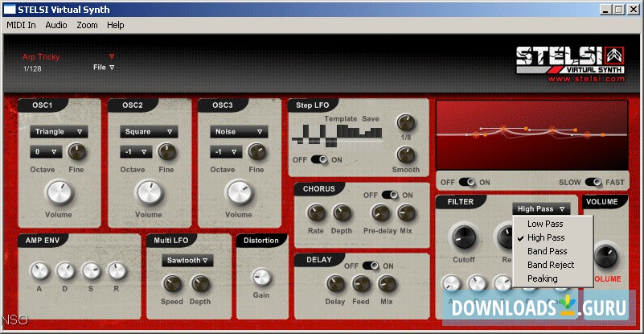Screen dimensions: 644x334
Task: Open the File dropdown menu
Action: pyautogui.click(x=104, y=67)
